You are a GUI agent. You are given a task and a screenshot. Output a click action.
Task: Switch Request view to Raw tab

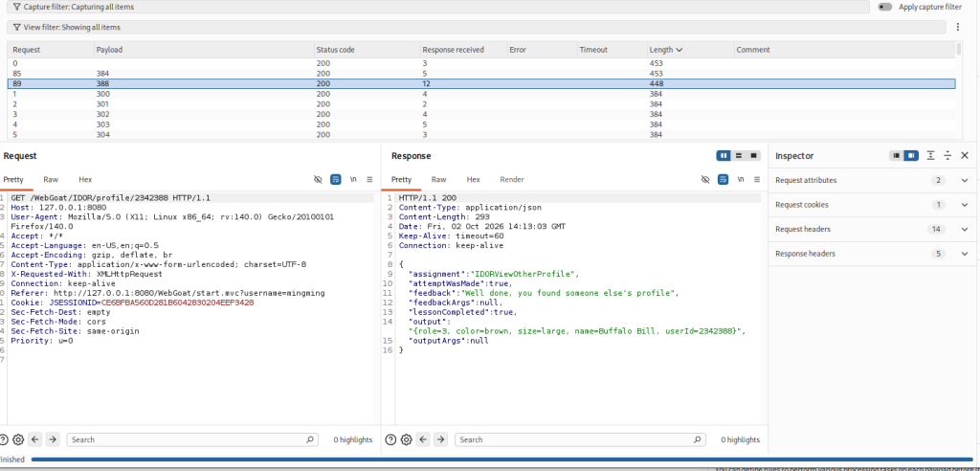point(51,180)
